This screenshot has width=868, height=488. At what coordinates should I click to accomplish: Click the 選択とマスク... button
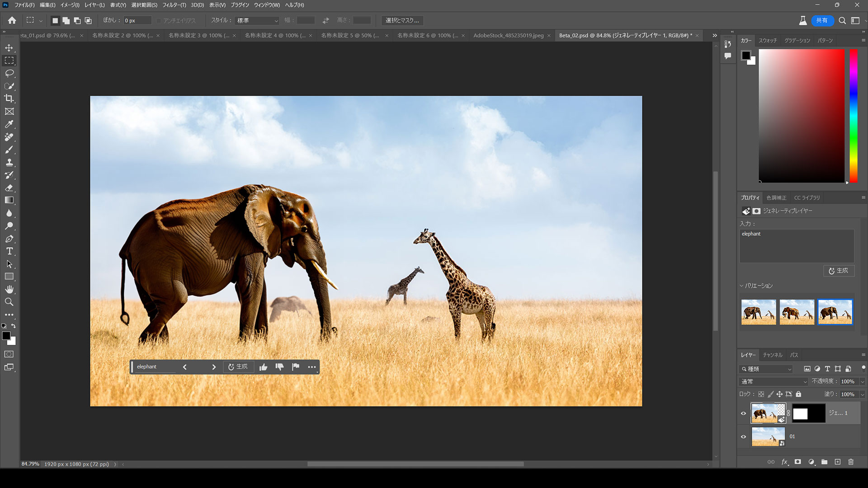(x=402, y=20)
